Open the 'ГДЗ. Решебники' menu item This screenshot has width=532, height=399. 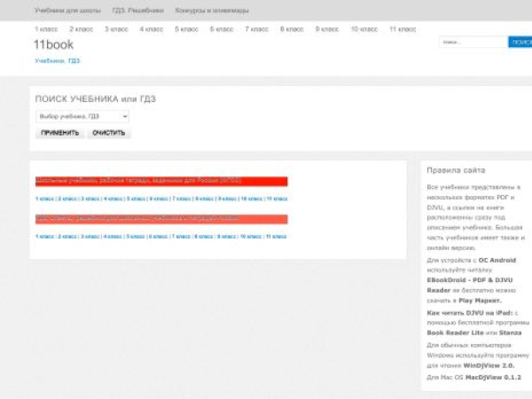(137, 11)
